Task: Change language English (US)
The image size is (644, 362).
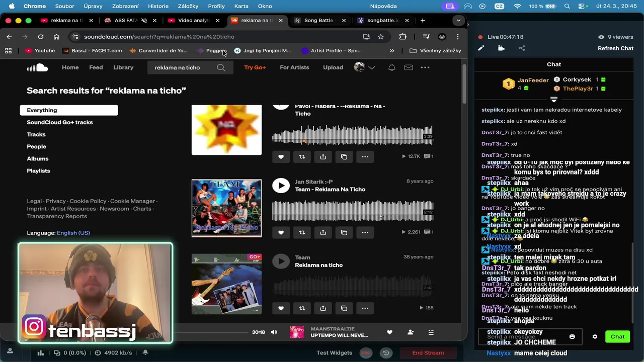Action: tap(73, 233)
